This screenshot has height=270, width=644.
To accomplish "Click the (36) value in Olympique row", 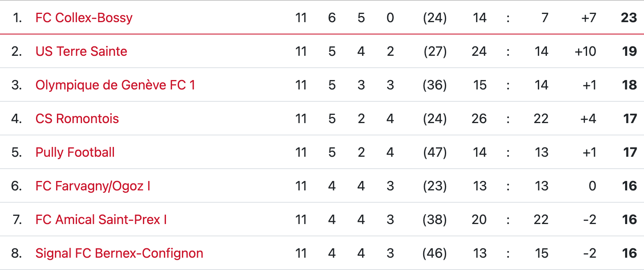I will coord(435,85).
